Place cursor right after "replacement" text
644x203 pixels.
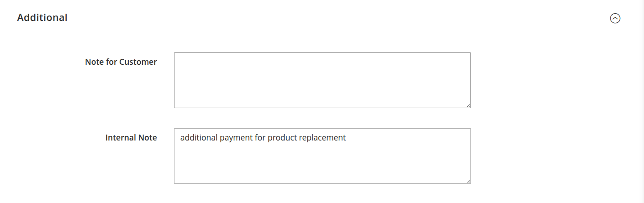click(x=347, y=138)
